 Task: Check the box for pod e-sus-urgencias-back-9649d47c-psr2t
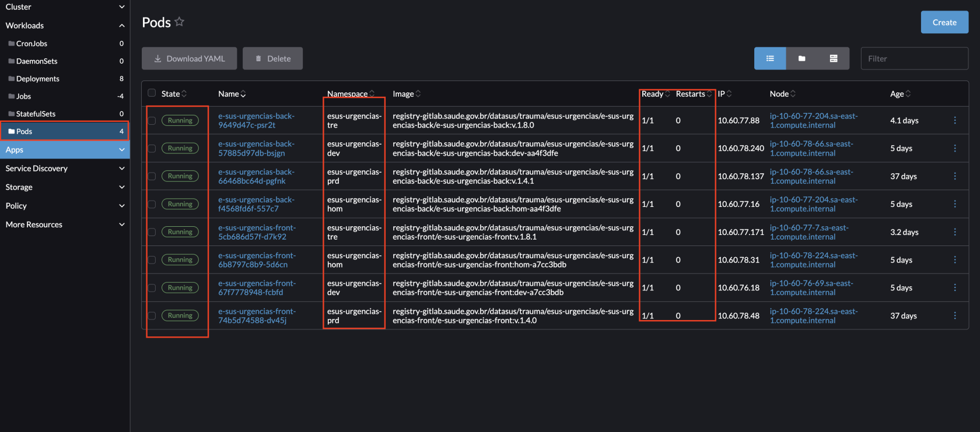click(x=152, y=121)
